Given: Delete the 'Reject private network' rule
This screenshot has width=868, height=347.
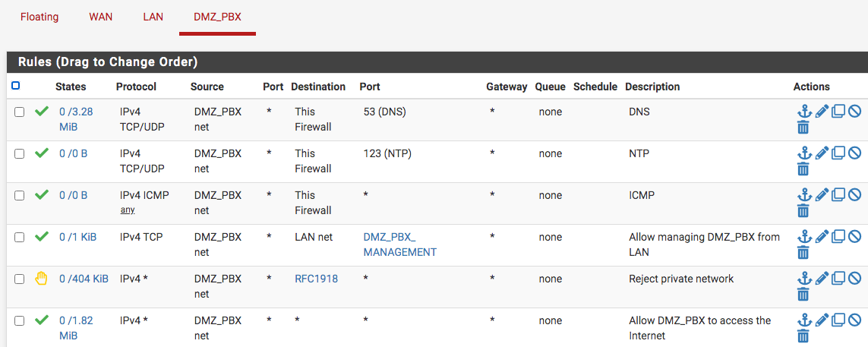Looking at the screenshot, I should pyautogui.click(x=803, y=295).
